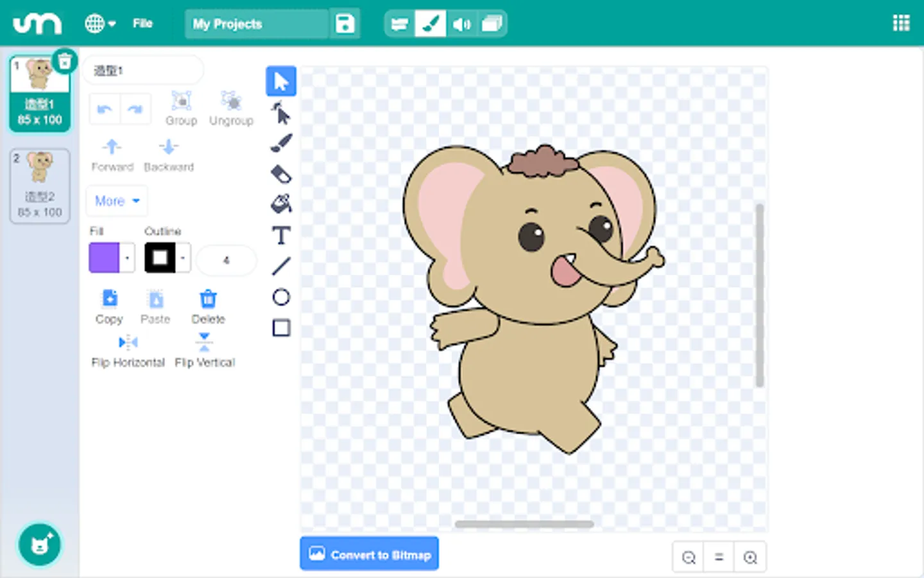Click the outline width field

pyautogui.click(x=226, y=260)
